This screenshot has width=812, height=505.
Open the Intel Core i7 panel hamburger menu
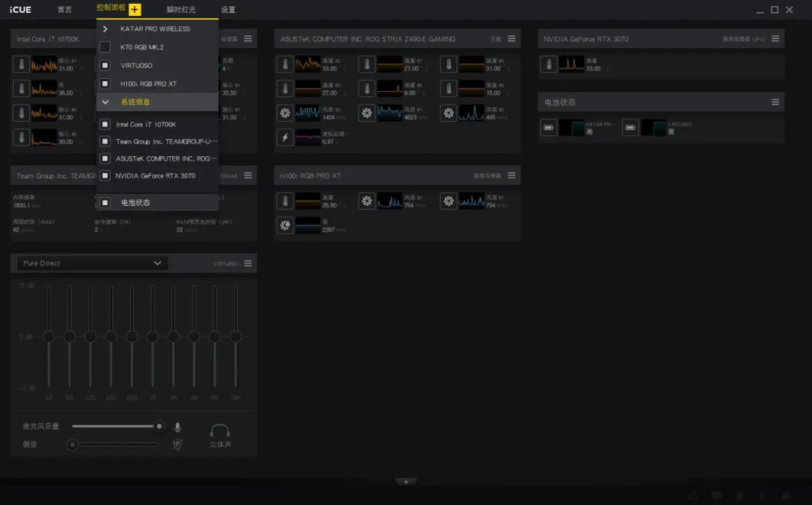pyautogui.click(x=248, y=39)
